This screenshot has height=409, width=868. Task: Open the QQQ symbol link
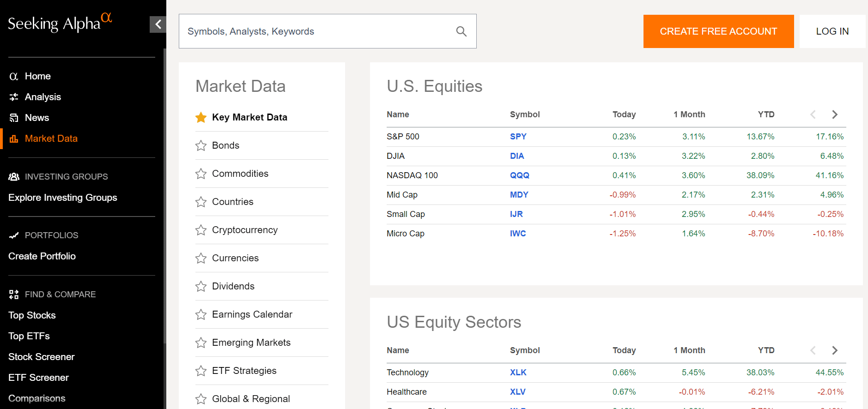(x=520, y=175)
